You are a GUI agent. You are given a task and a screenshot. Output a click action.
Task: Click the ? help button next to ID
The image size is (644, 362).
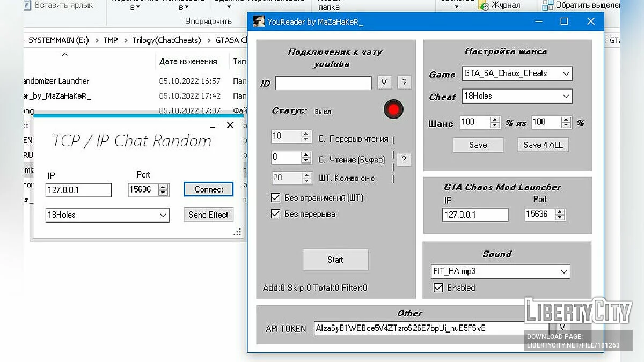pyautogui.click(x=404, y=83)
